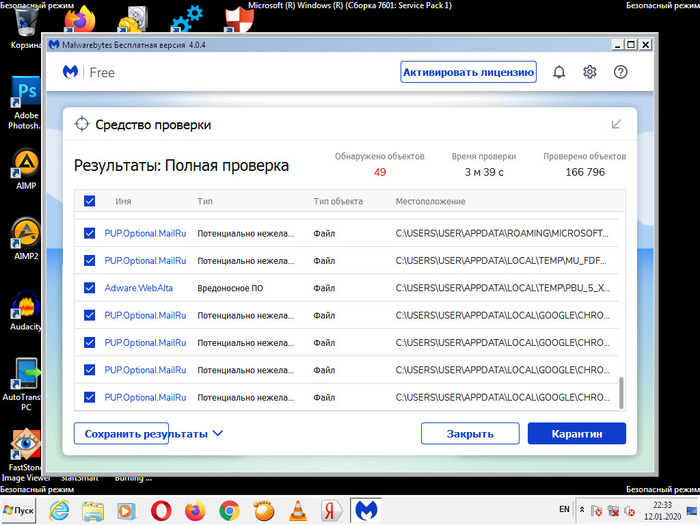Image resolution: width=700 pixels, height=525 pixels.
Task: Open Windows Explorer folder in taskbar
Action: [x=93, y=510]
